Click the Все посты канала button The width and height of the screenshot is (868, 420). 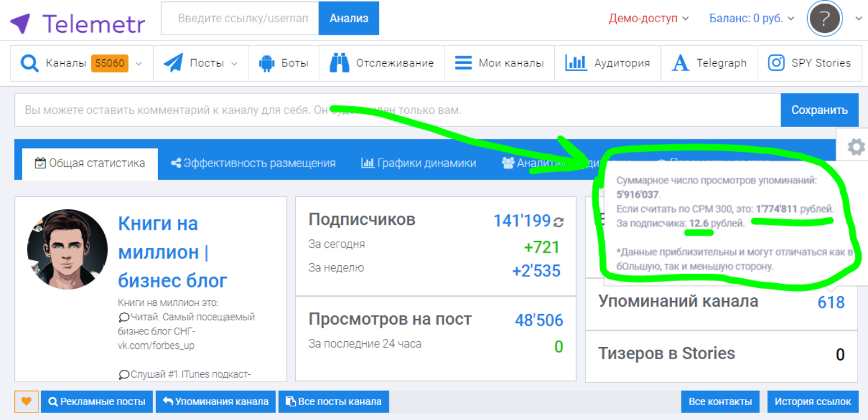click(334, 401)
